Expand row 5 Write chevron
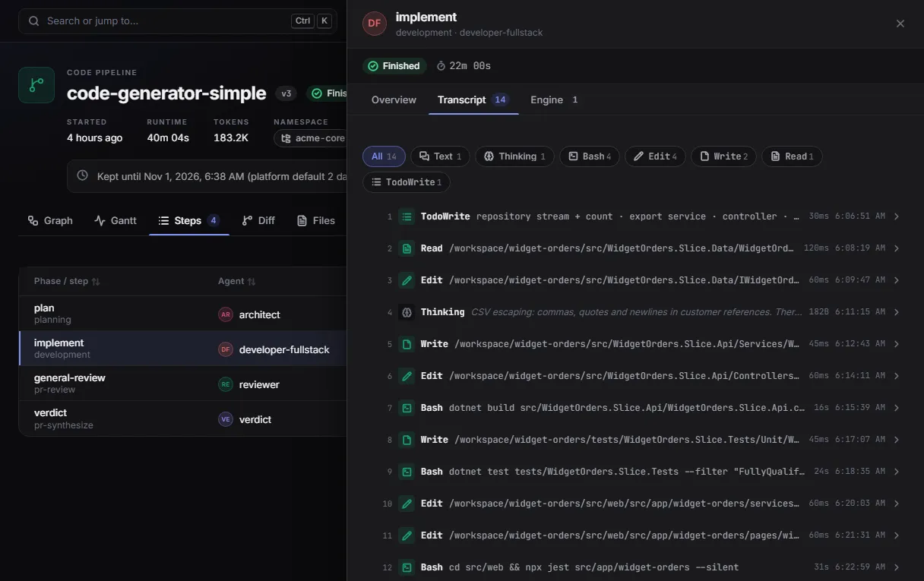The height and width of the screenshot is (581, 924). (x=897, y=344)
